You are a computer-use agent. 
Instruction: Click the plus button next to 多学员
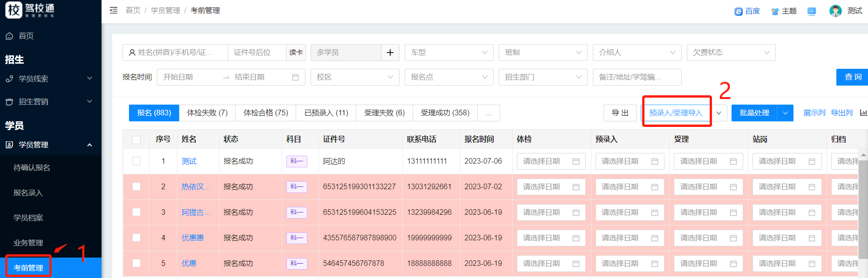pyautogui.click(x=390, y=53)
